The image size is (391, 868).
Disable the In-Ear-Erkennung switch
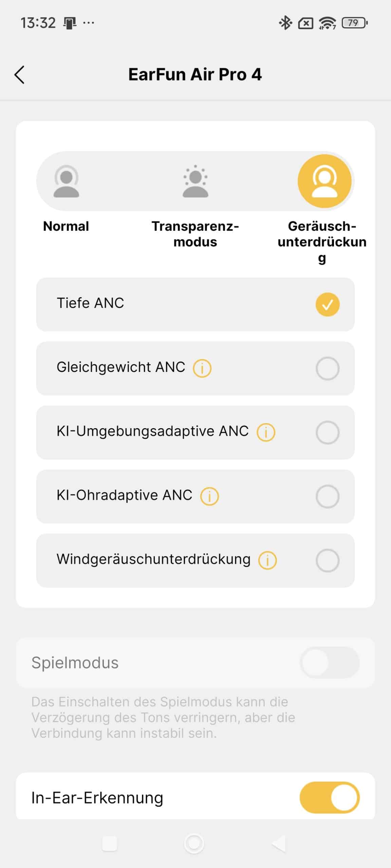pyautogui.click(x=330, y=797)
